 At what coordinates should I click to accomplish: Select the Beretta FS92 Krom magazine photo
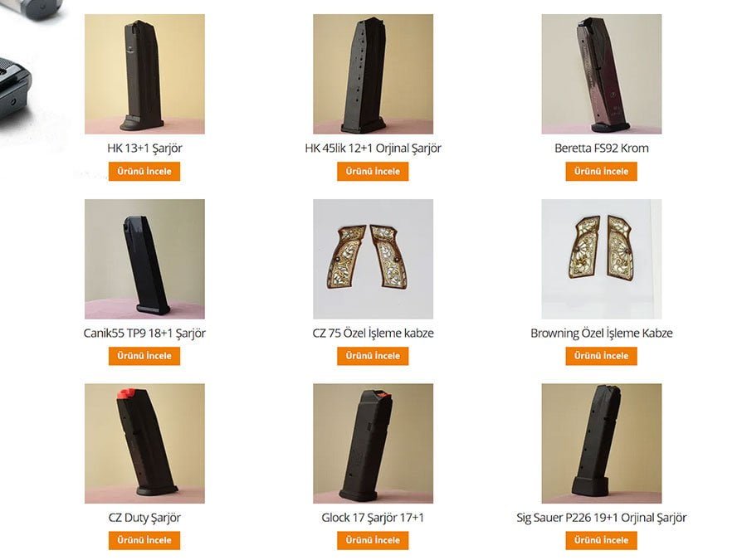tap(602, 74)
